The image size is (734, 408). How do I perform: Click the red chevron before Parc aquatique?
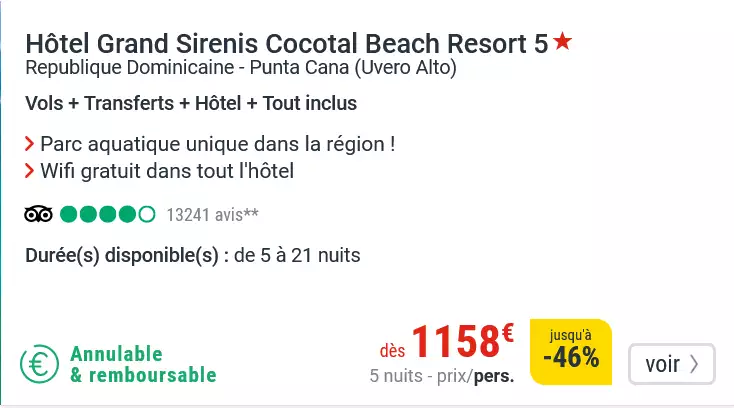(x=30, y=144)
